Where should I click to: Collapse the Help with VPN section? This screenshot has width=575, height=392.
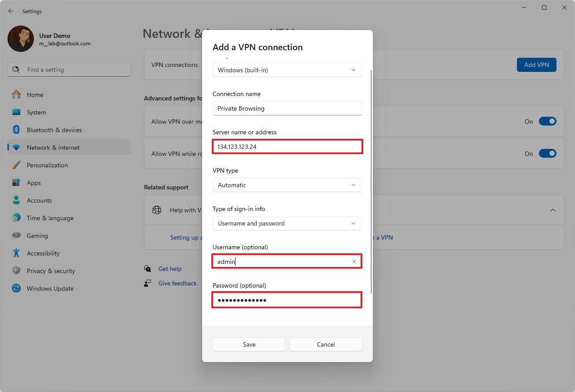(553, 210)
